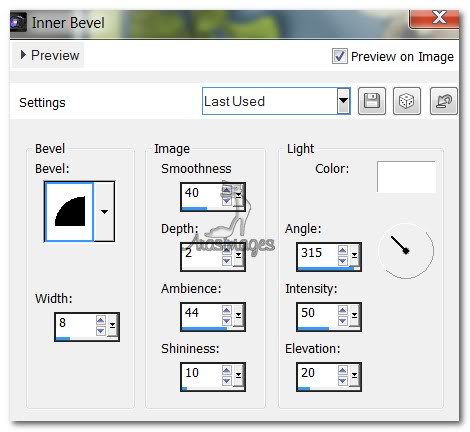
Task: Open the Ambience slider dropdown arrow
Action: pos(238,315)
